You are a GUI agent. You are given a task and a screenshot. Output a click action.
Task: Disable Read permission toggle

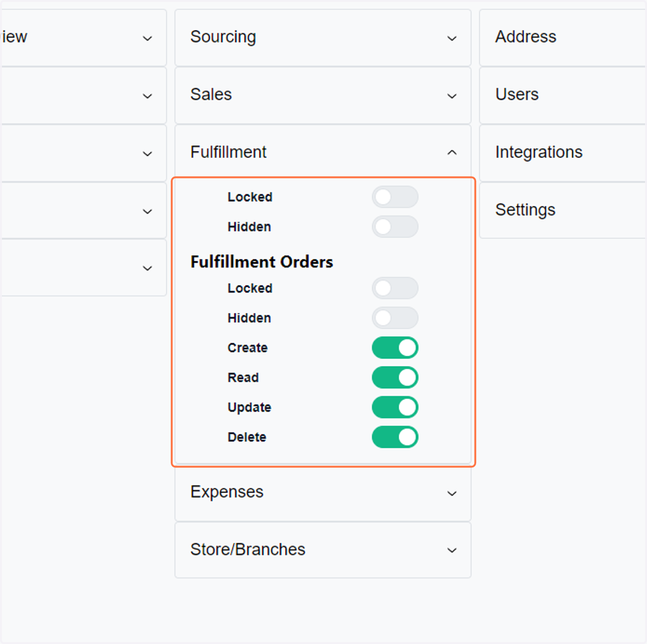[x=395, y=377]
